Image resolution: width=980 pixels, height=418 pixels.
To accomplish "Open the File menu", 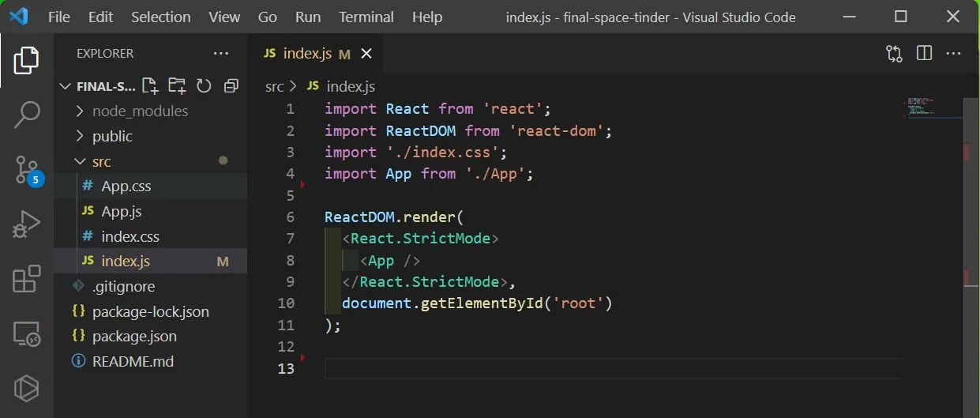I will point(59,17).
